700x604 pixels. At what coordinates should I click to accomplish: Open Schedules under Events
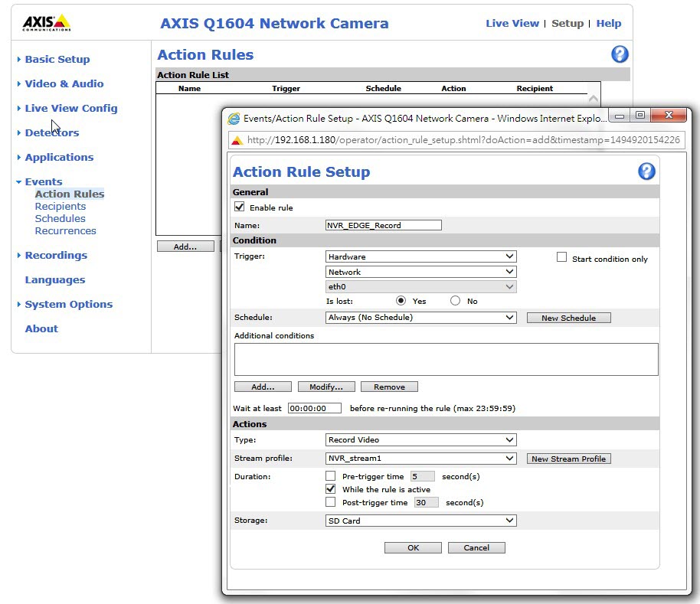61,219
